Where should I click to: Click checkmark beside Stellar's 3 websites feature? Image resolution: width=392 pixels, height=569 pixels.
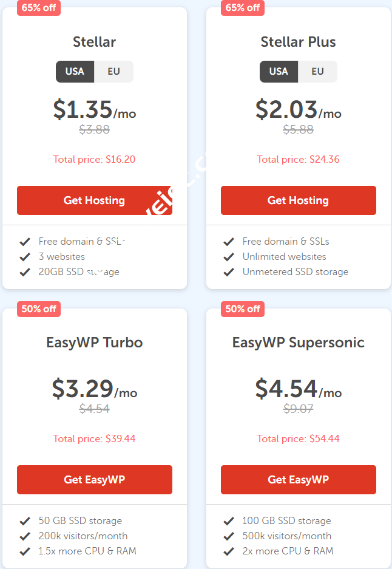point(25,257)
